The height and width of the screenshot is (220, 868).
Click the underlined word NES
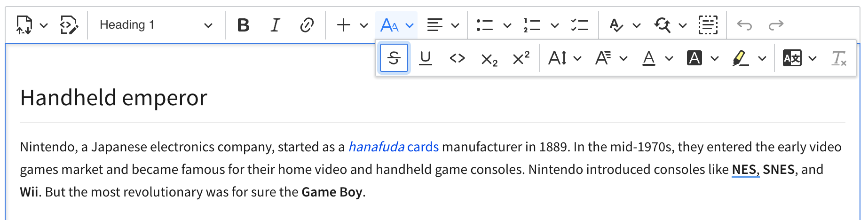point(744,170)
